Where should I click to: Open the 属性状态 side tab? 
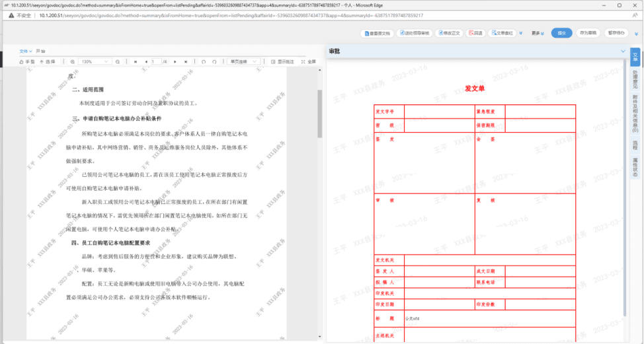click(635, 167)
